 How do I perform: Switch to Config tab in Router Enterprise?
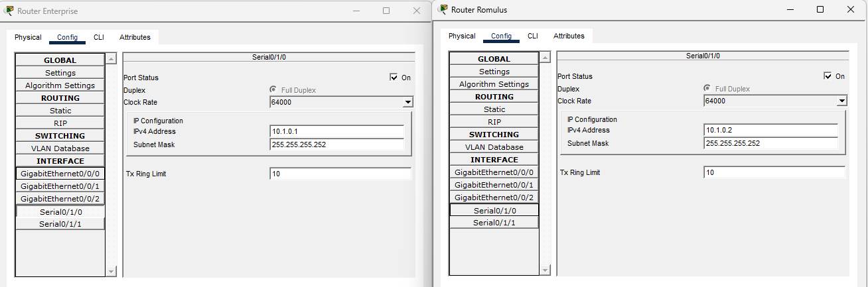[x=67, y=37]
